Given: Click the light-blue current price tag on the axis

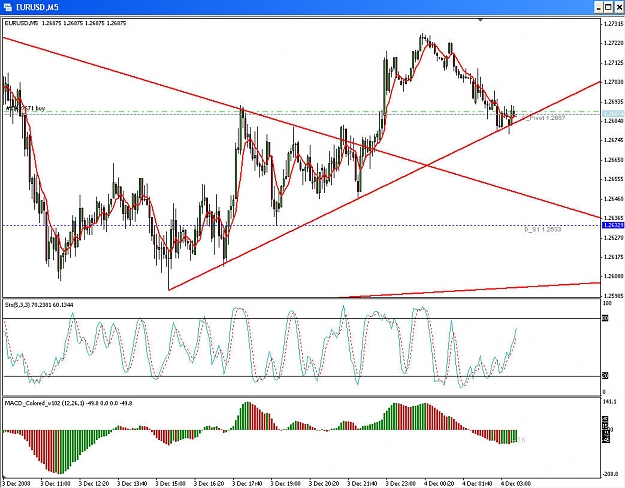Looking at the screenshot, I should tap(613, 114).
